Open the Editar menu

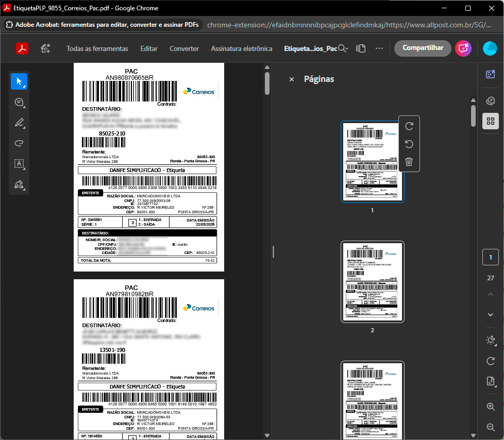pyautogui.click(x=149, y=48)
